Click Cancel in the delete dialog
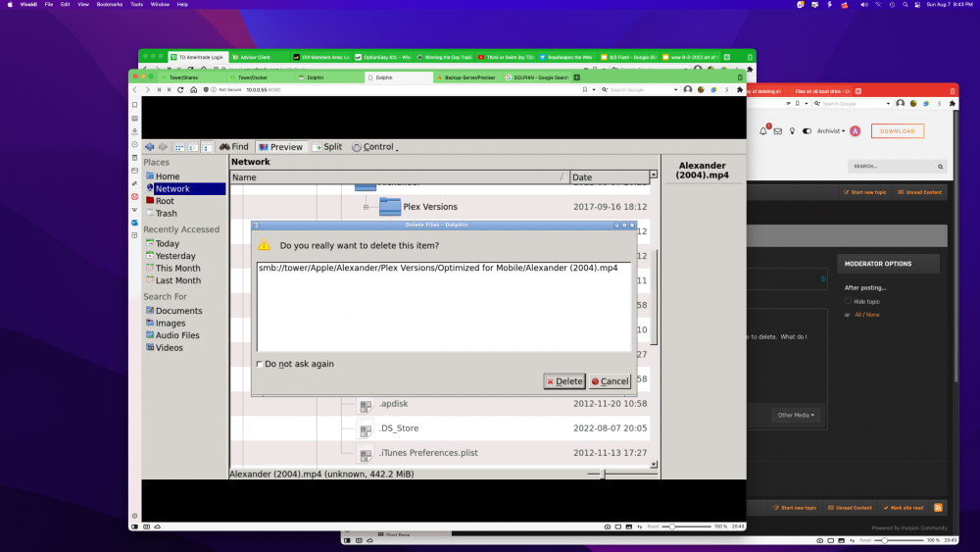 (x=610, y=381)
